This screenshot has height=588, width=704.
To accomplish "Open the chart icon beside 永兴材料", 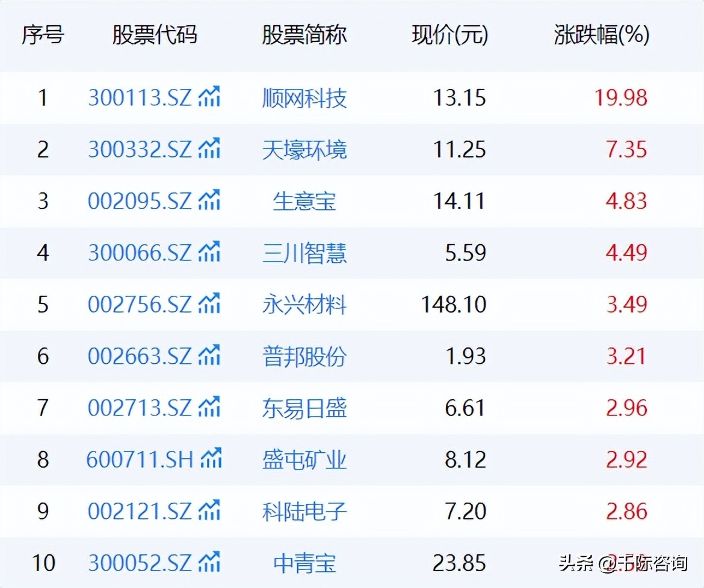I will click(x=209, y=304).
